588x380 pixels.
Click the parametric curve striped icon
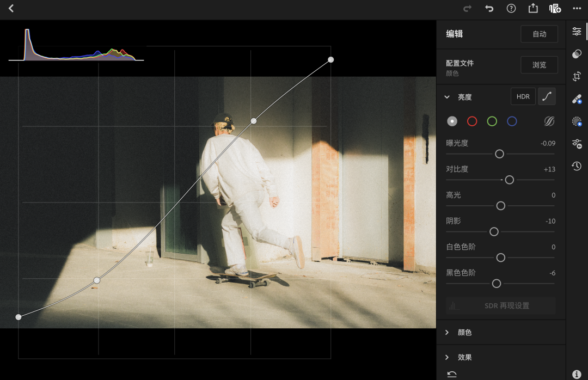tap(549, 121)
